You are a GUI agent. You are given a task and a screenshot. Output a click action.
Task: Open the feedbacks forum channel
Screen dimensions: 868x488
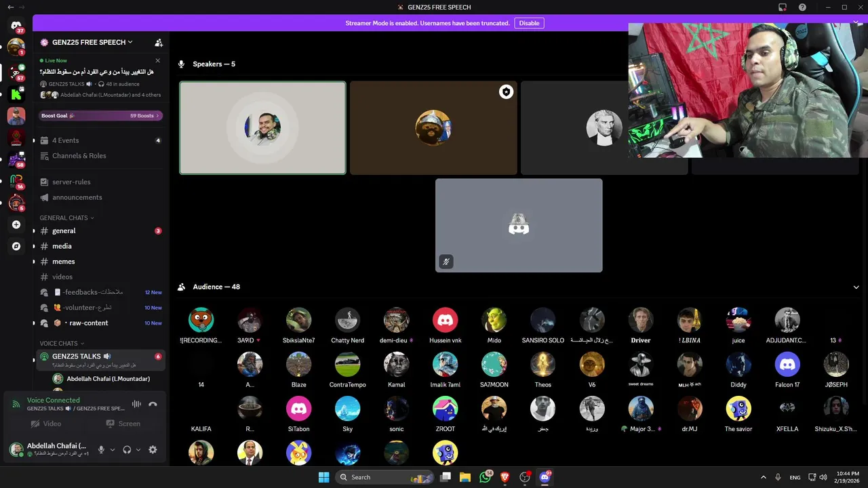click(x=100, y=292)
